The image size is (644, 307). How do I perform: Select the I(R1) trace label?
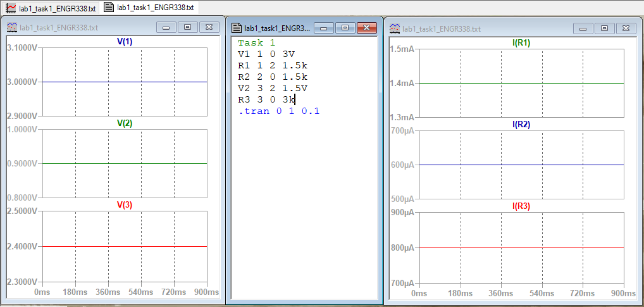click(x=521, y=43)
